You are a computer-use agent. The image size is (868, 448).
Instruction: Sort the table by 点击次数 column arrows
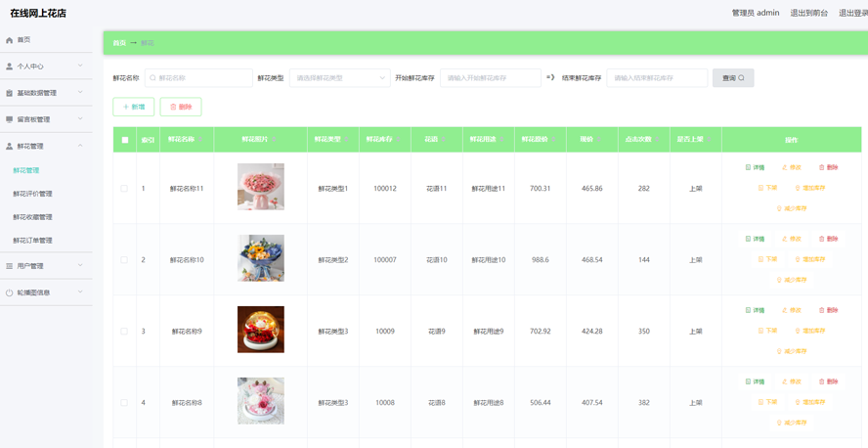tap(657, 140)
